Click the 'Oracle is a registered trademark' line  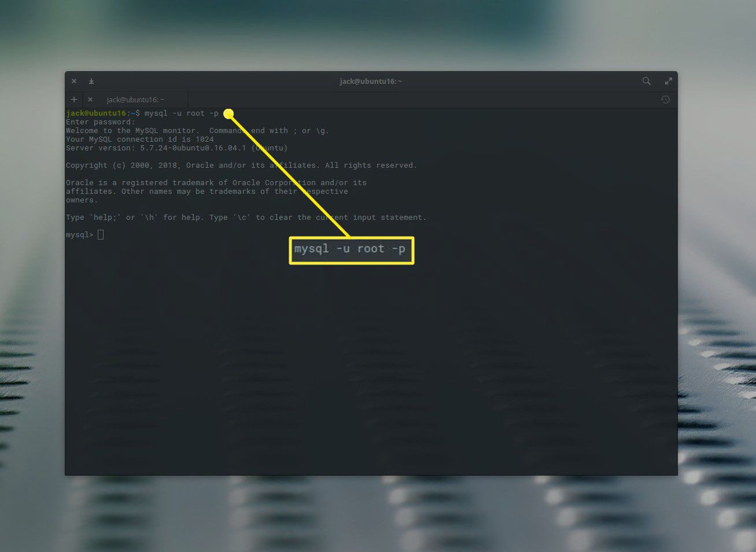[x=216, y=183]
